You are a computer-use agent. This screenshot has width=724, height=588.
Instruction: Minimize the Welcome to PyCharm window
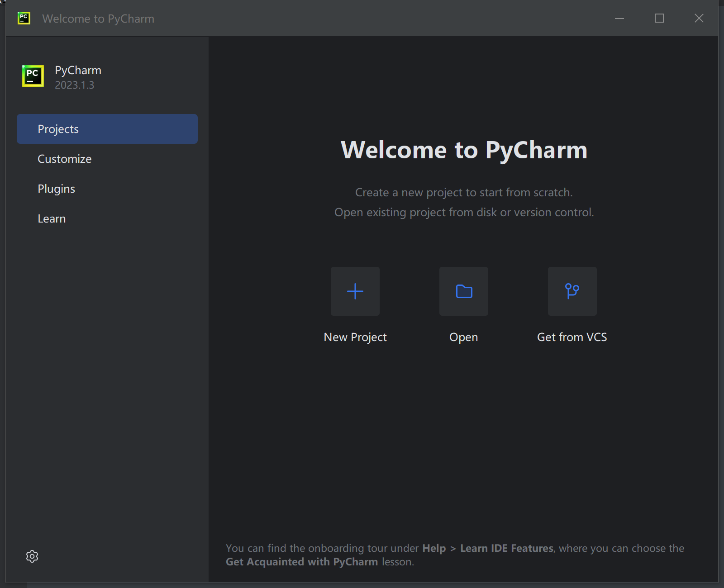coord(619,18)
